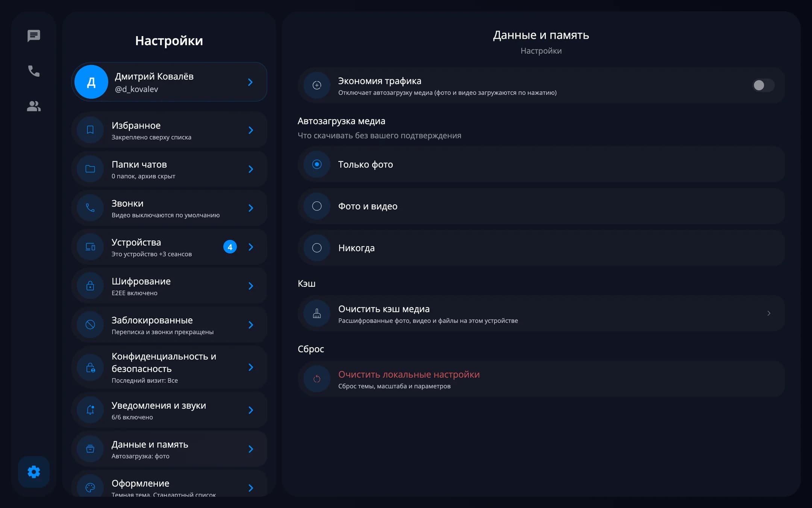Toggle the Экономия трафика switch
Viewport: 812px width, 508px height.
763,85
